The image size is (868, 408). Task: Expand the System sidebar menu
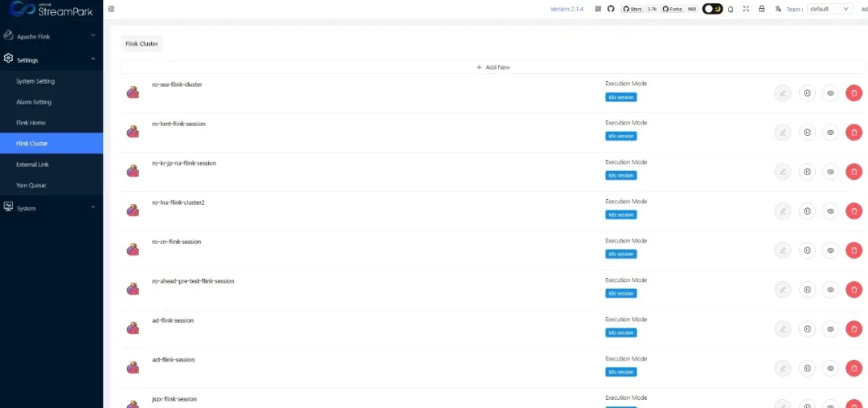(51, 208)
